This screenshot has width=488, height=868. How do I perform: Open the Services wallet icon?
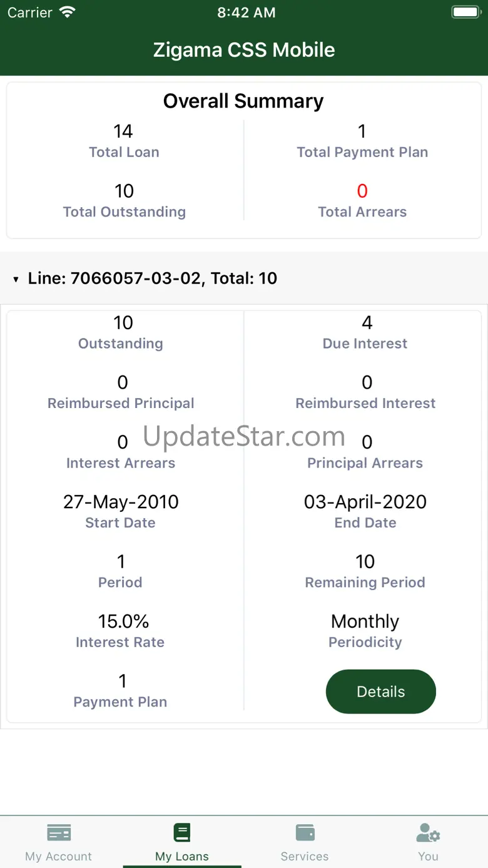coord(305,833)
